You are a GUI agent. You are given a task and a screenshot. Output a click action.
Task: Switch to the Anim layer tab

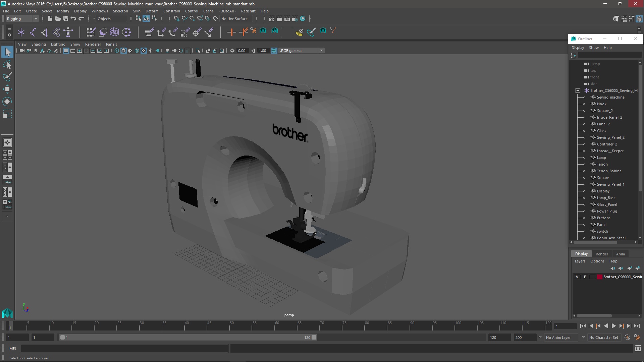point(620,254)
